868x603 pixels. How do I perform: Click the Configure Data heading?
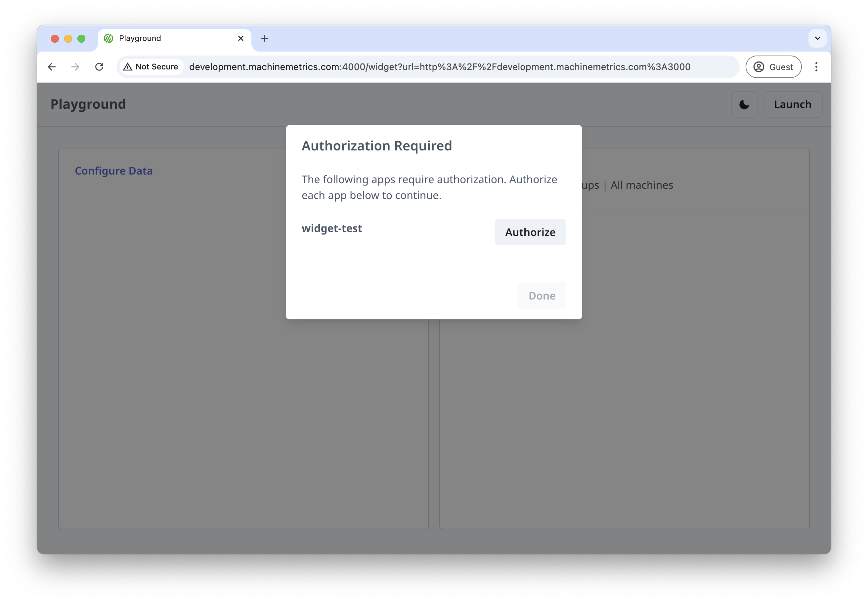(113, 171)
